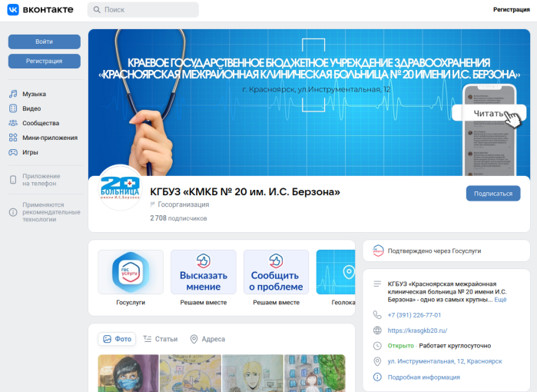Click the Статьи tab's text icon
This screenshot has height=392, width=537.
[148, 339]
